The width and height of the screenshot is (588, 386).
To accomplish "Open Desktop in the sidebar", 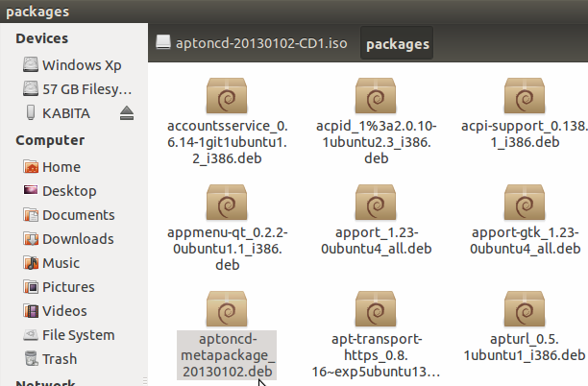I will coord(69,191).
